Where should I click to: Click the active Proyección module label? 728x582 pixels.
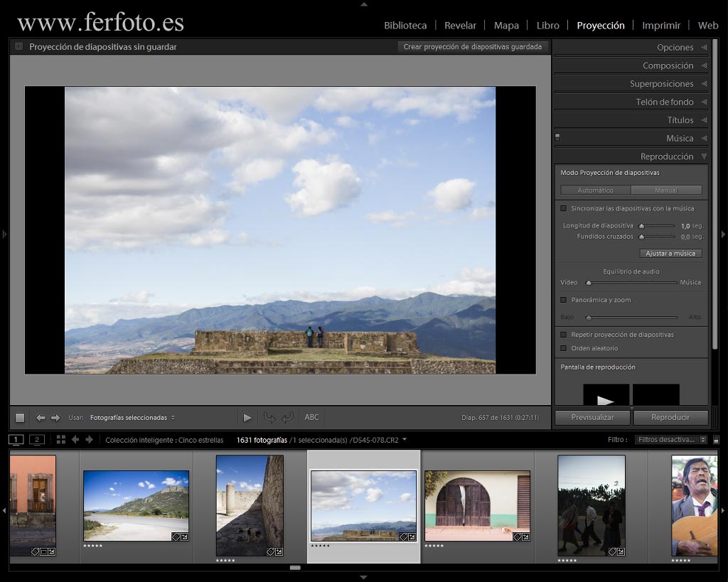[x=601, y=26]
